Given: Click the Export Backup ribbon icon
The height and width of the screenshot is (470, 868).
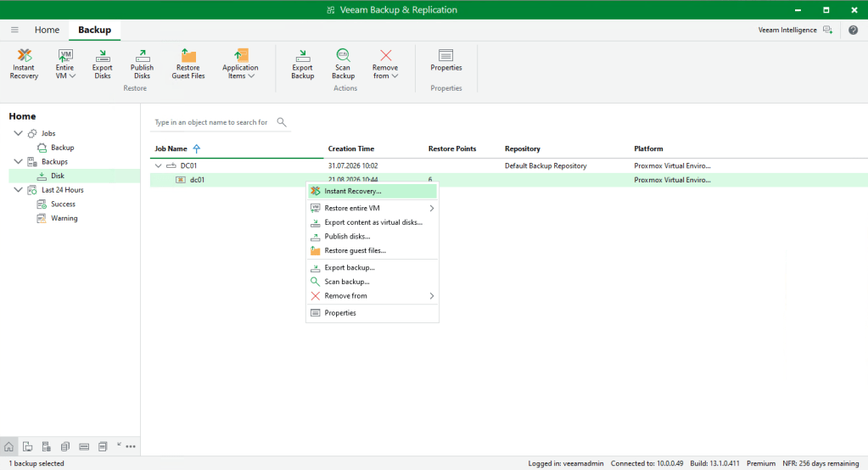Looking at the screenshot, I should 302,64.
